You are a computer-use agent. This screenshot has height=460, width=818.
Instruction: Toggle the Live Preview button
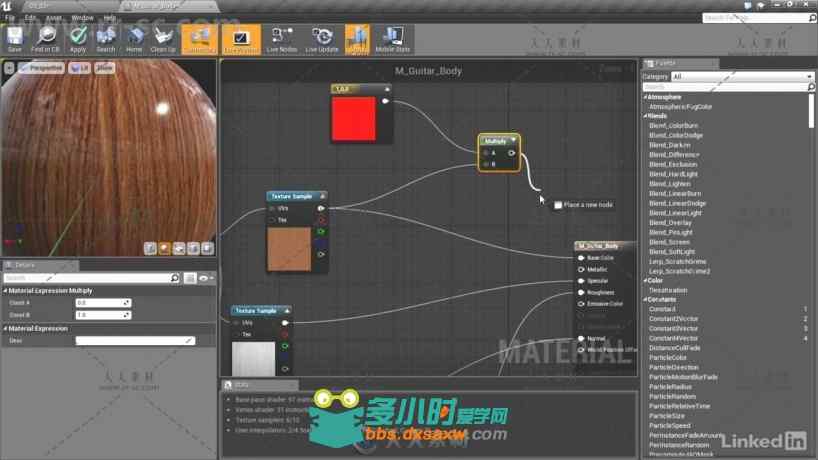pos(241,40)
